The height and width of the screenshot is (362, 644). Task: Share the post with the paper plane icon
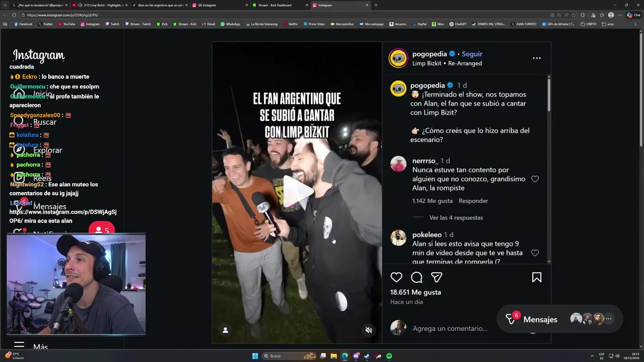tap(436, 277)
